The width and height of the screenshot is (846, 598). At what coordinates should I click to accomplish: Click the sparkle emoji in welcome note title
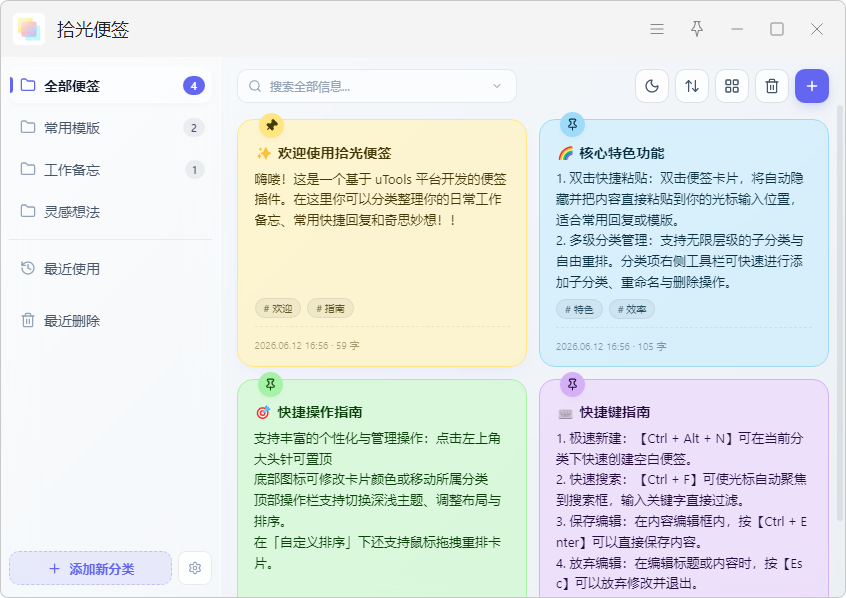tap(263, 154)
